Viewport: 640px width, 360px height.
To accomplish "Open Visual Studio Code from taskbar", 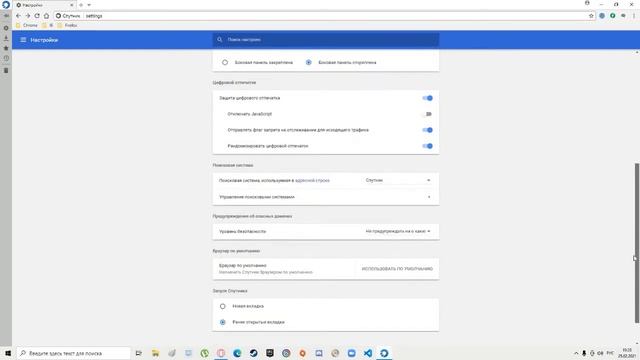I will (368, 353).
